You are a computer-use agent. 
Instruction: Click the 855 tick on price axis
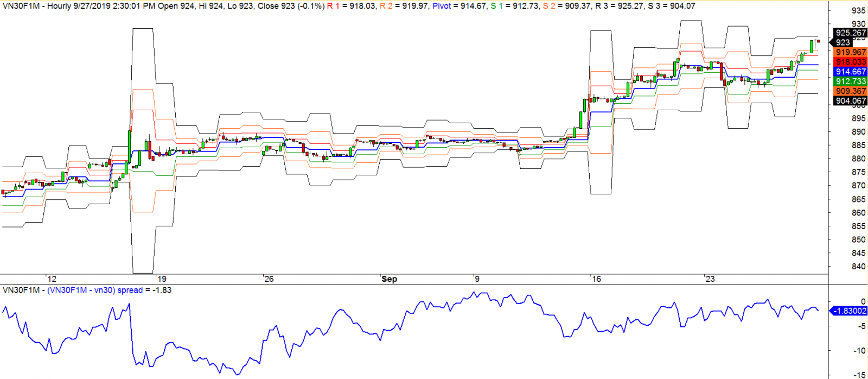click(859, 226)
